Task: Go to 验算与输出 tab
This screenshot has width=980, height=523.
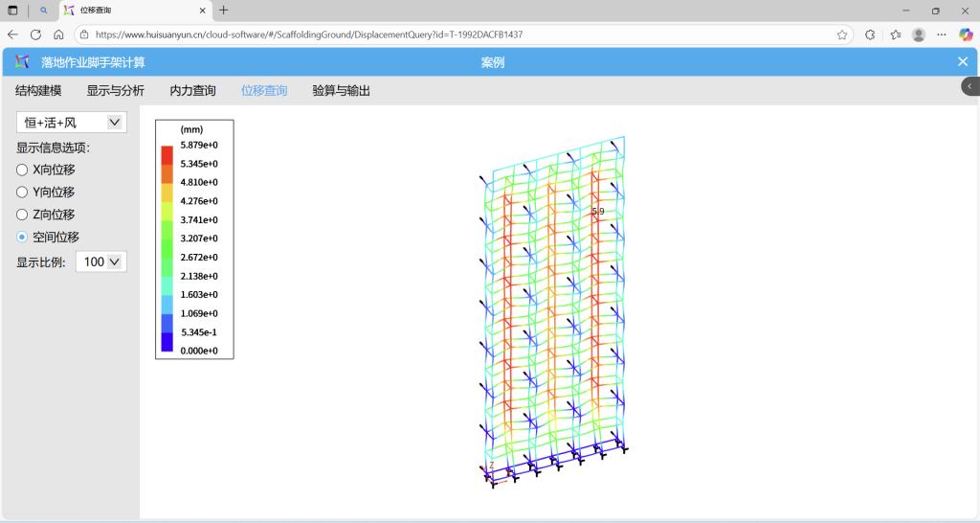Action: coord(341,91)
